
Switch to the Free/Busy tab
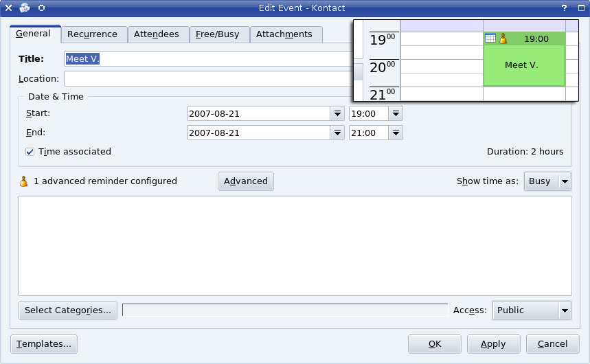coord(218,34)
